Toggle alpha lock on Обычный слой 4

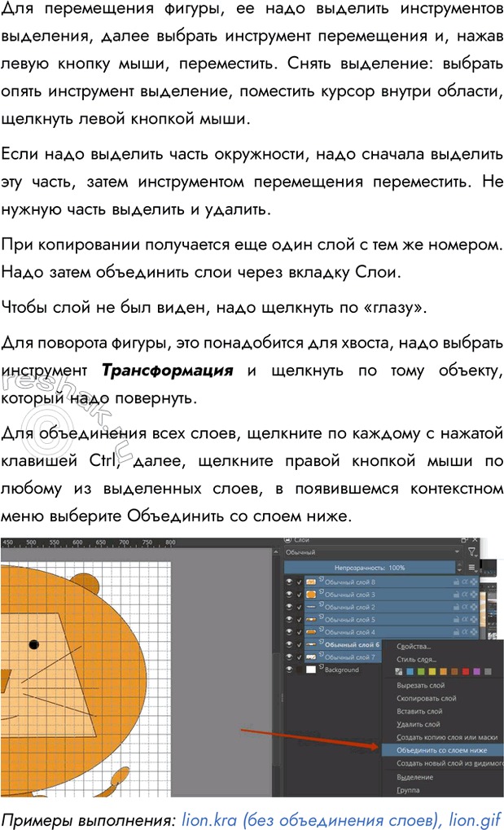464,632
